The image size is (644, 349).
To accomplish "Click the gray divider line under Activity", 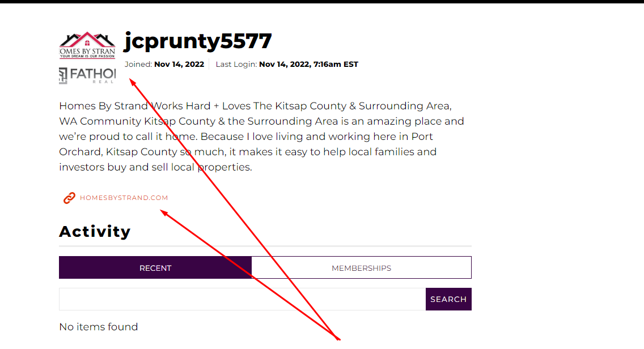I will [x=265, y=246].
